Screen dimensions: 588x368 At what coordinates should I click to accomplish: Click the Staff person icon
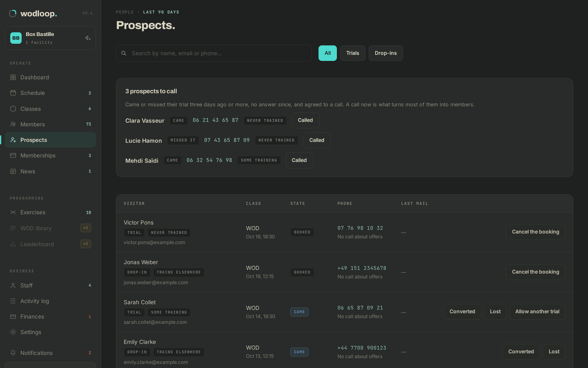[x=13, y=285]
